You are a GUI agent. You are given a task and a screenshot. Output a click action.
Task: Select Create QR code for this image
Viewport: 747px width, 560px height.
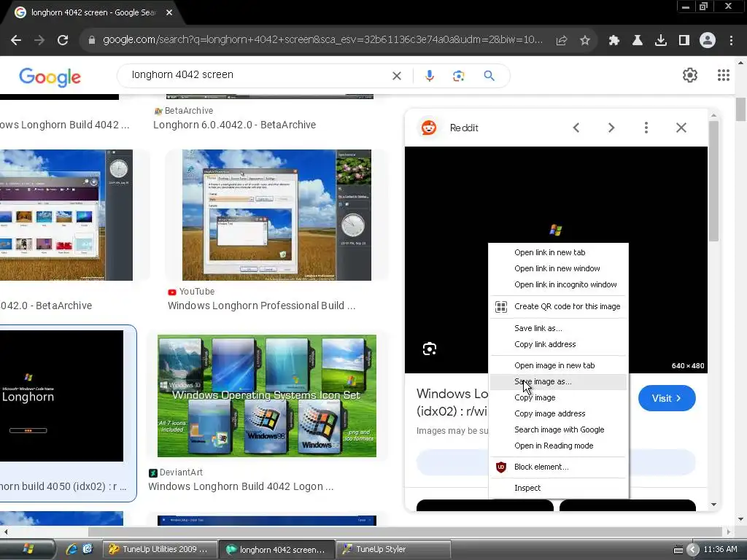coord(558,306)
